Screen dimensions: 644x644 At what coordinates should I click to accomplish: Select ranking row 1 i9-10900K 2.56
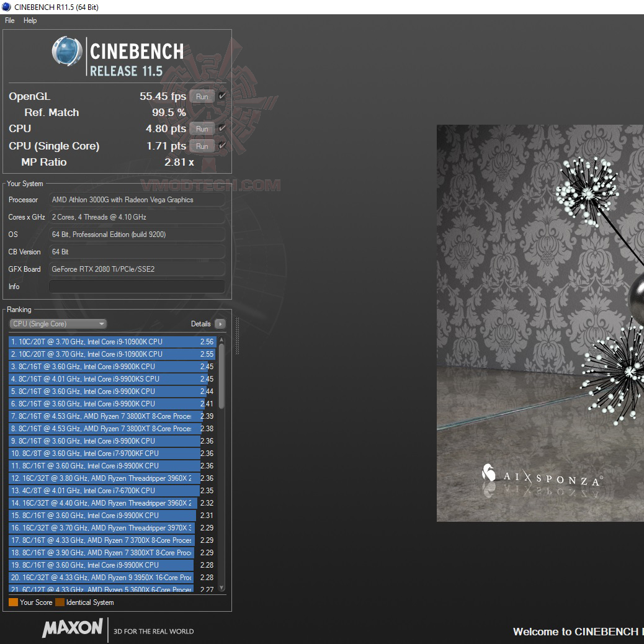(x=112, y=342)
